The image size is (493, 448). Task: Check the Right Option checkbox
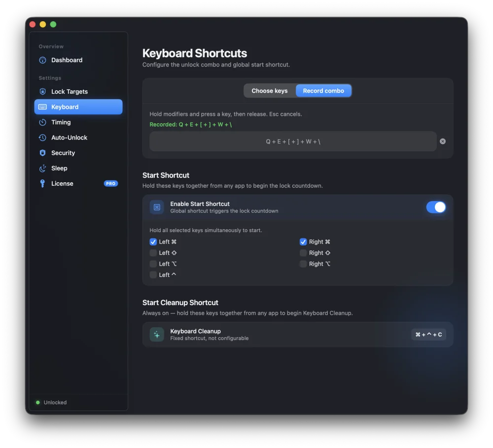(303, 264)
